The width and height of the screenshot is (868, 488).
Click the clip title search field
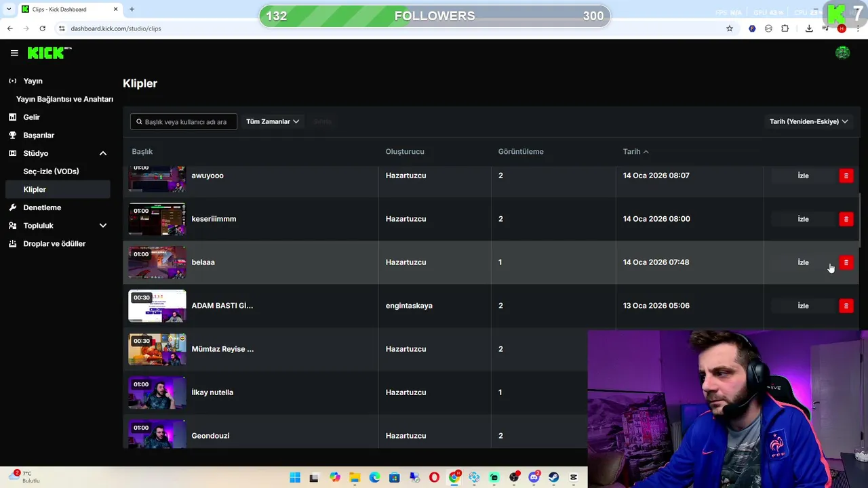coord(184,121)
